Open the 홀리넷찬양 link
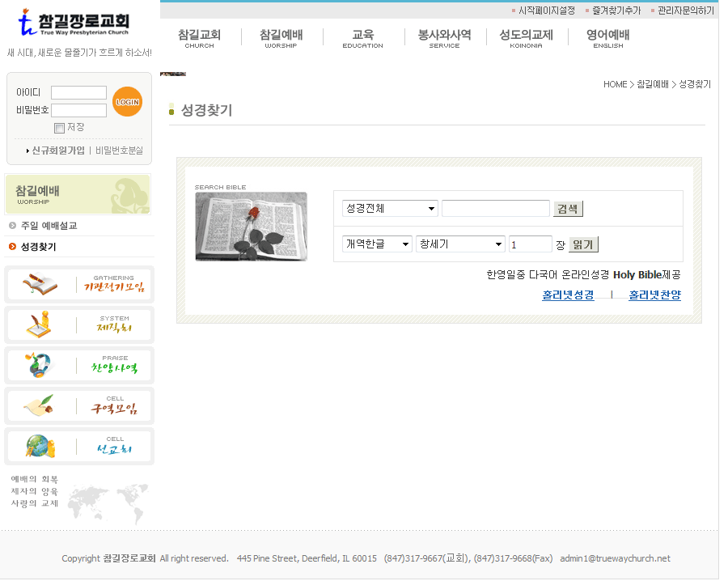The height and width of the screenshot is (581, 728). coord(654,295)
